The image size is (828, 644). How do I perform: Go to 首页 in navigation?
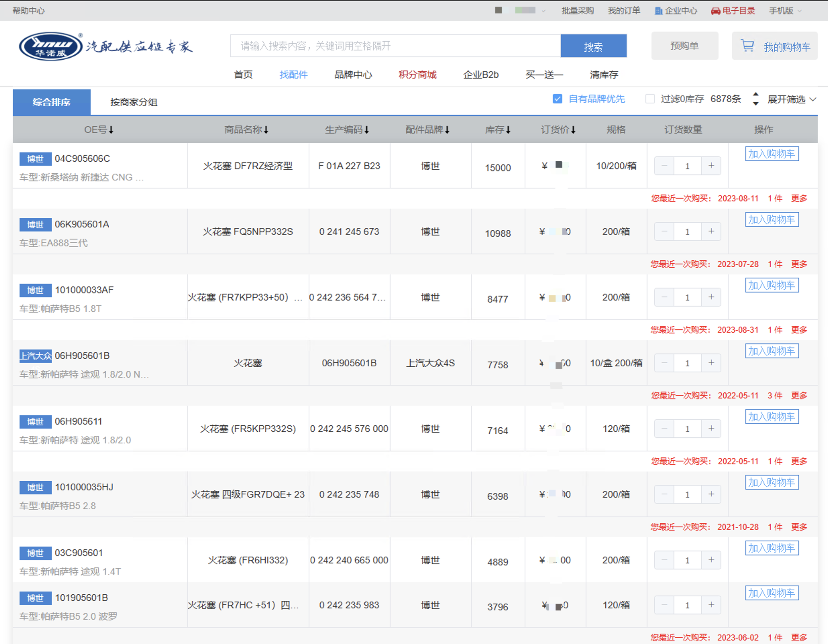point(243,75)
